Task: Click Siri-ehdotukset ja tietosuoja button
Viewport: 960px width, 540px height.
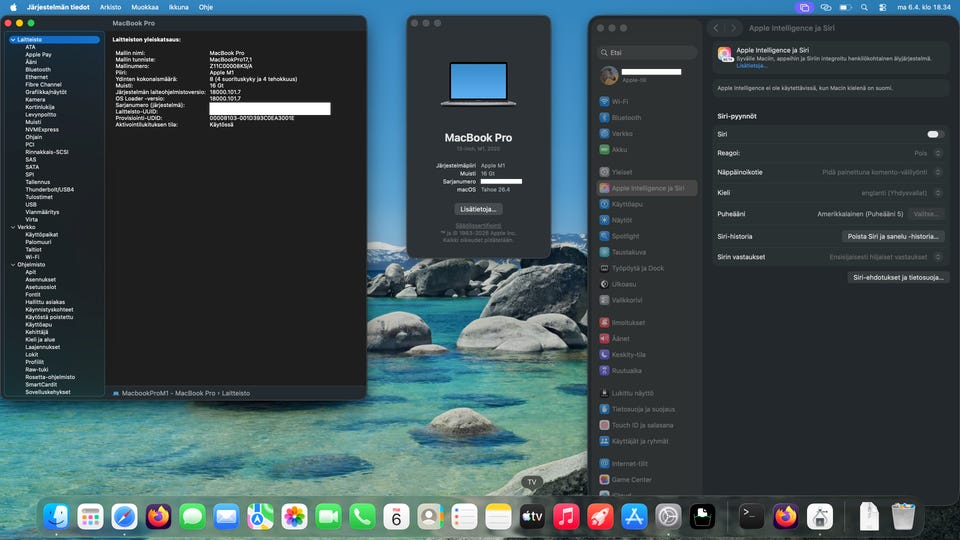Action: 898,277
